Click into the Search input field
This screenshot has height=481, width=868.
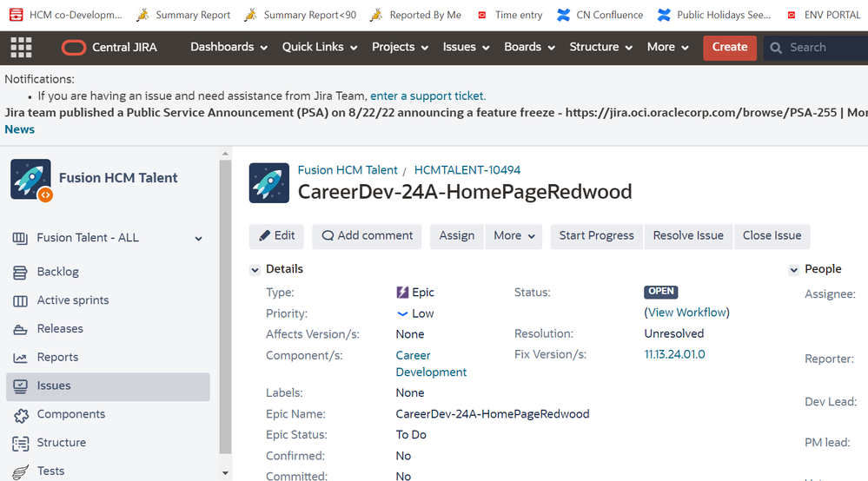coord(815,48)
